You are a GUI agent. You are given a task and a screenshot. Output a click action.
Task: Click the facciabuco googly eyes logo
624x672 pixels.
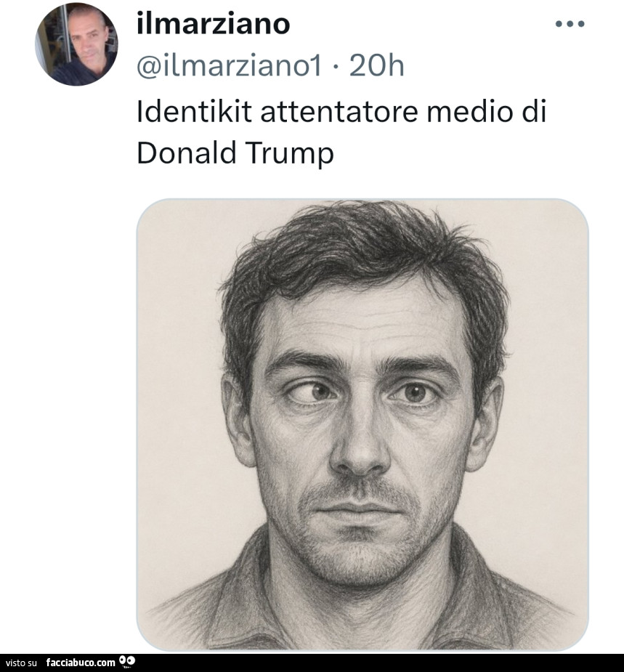[128, 662]
